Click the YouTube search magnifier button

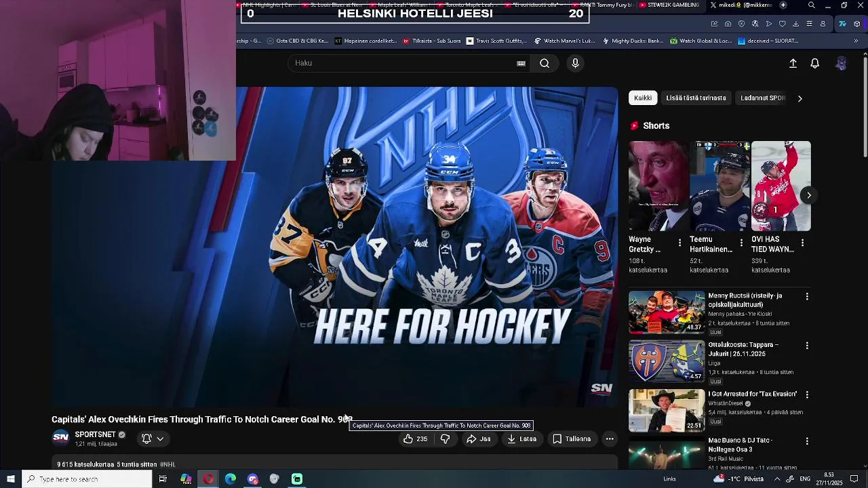[545, 63]
